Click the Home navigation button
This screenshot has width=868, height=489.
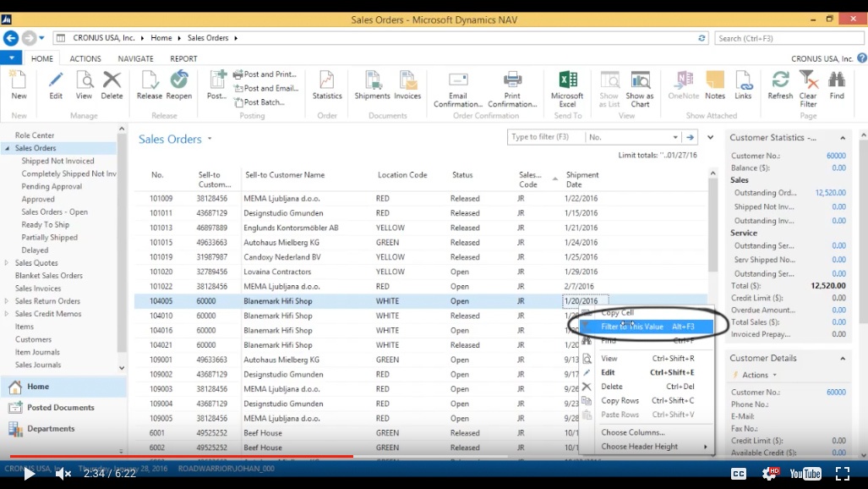coord(63,387)
